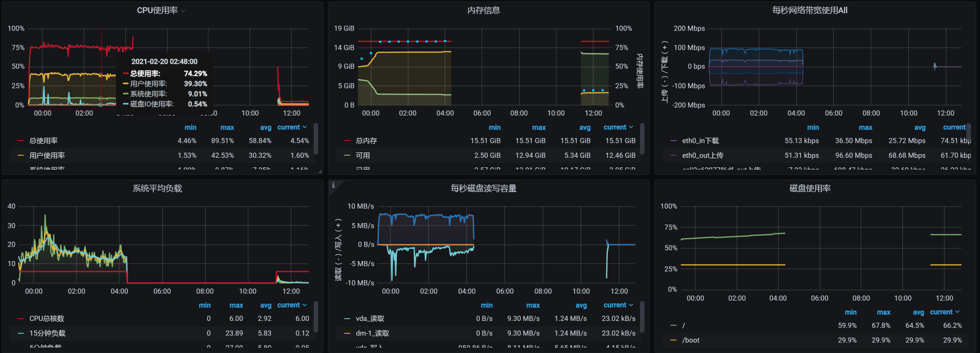Sort the memory legend by max column
The image size is (980, 353).
pos(539,127)
